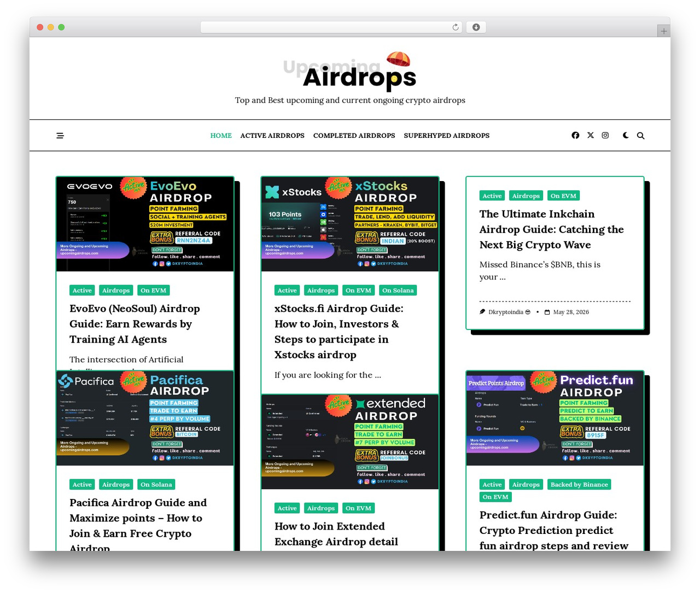The width and height of the screenshot is (700, 593).
Task: Click On Solana tag on xStocks card
Action: click(x=398, y=290)
